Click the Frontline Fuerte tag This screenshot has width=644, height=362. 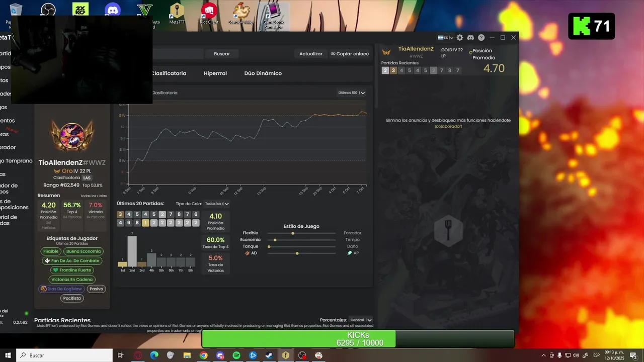click(x=72, y=270)
